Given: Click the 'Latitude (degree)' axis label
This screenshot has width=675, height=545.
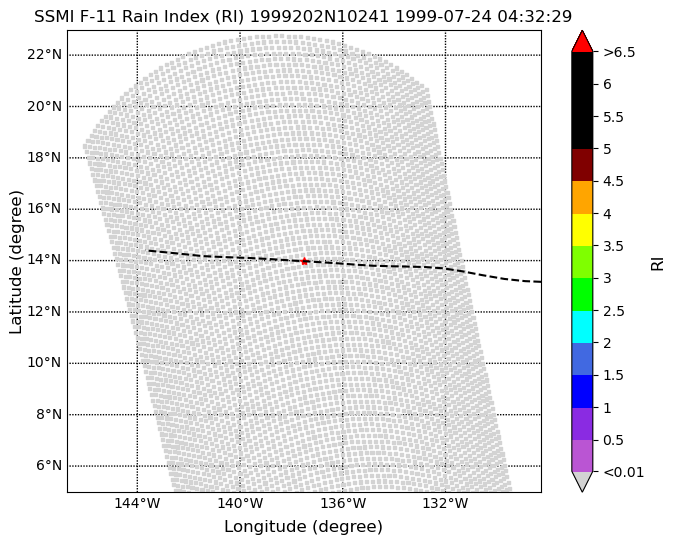Looking at the screenshot, I should tap(15, 262).
